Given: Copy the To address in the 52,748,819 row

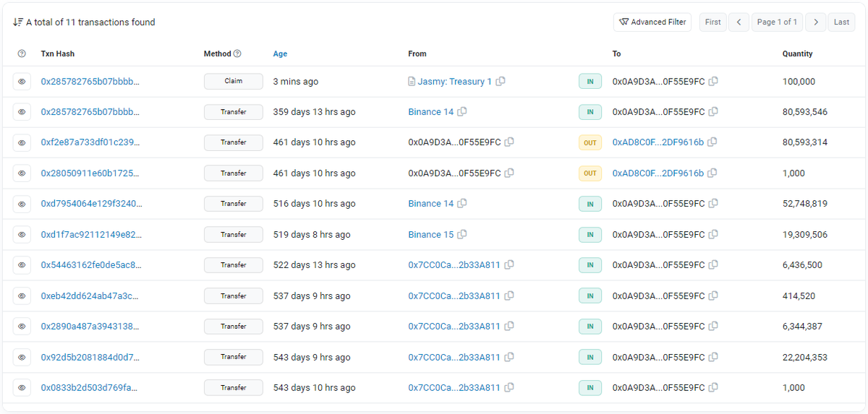Looking at the screenshot, I should point(713,204).
